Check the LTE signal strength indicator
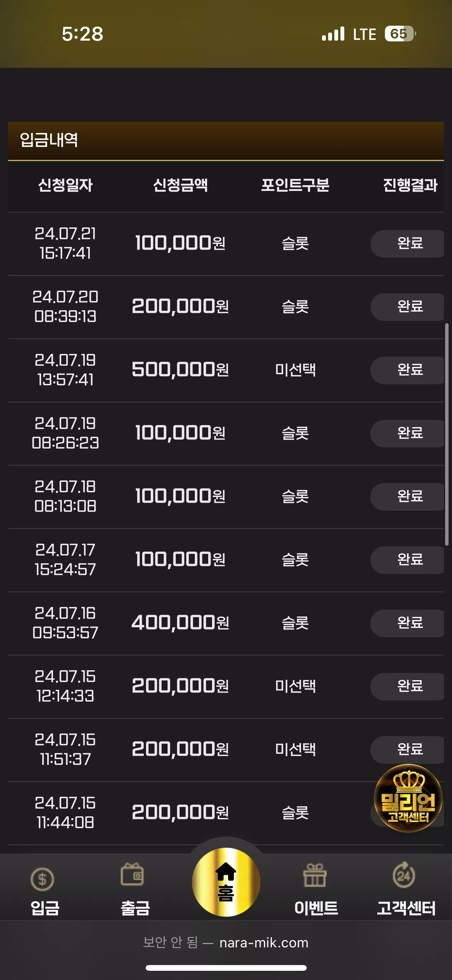The image size is (452, 980). tap(333, 34)
